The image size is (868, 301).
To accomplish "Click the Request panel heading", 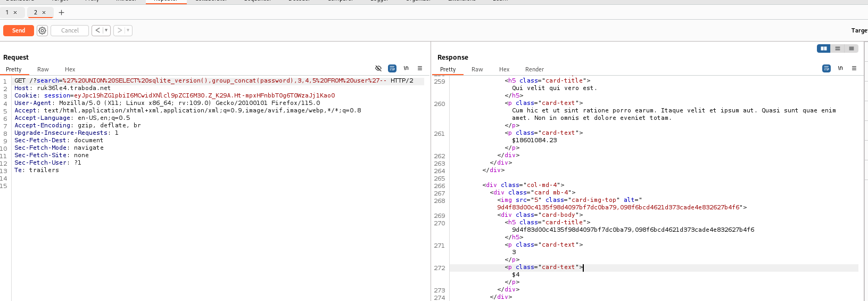I will click(x=16, y=57).
